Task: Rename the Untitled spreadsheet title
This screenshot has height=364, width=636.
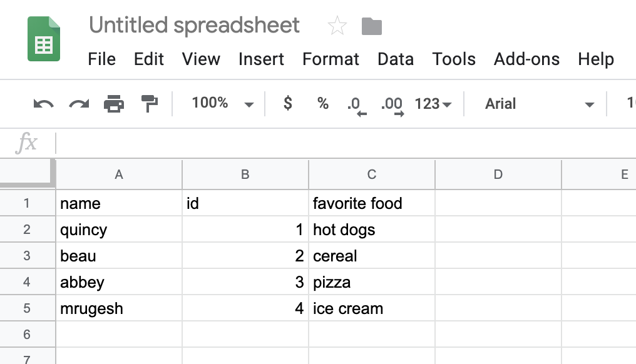Action: (195, 26)
